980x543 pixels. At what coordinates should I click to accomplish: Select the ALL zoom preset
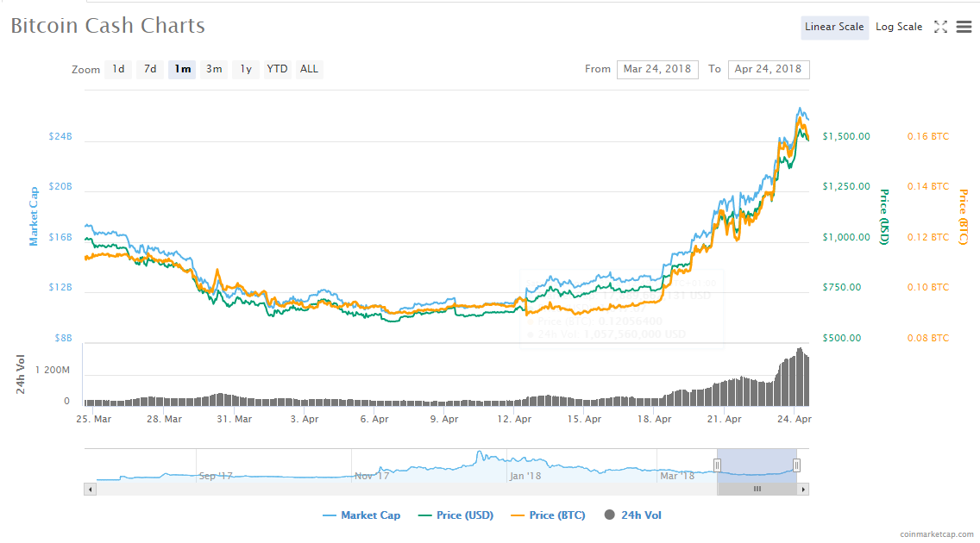tap(309, 69)
